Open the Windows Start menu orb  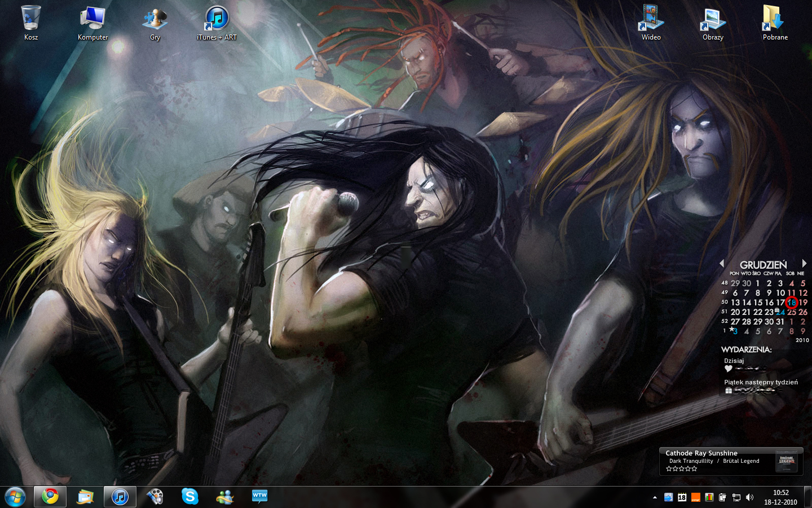click(x=15, y=497)
